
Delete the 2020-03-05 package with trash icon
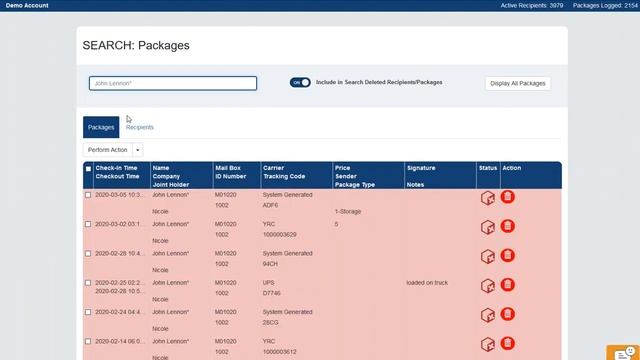508,197
